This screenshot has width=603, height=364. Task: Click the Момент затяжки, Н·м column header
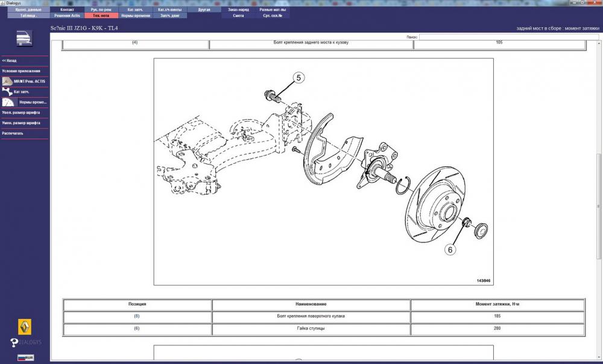coord(497,304)
